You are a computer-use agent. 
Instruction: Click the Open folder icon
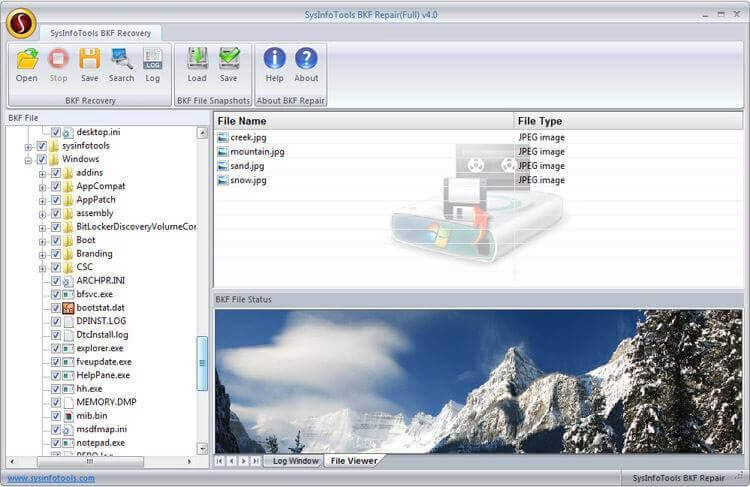pos(27,63)
